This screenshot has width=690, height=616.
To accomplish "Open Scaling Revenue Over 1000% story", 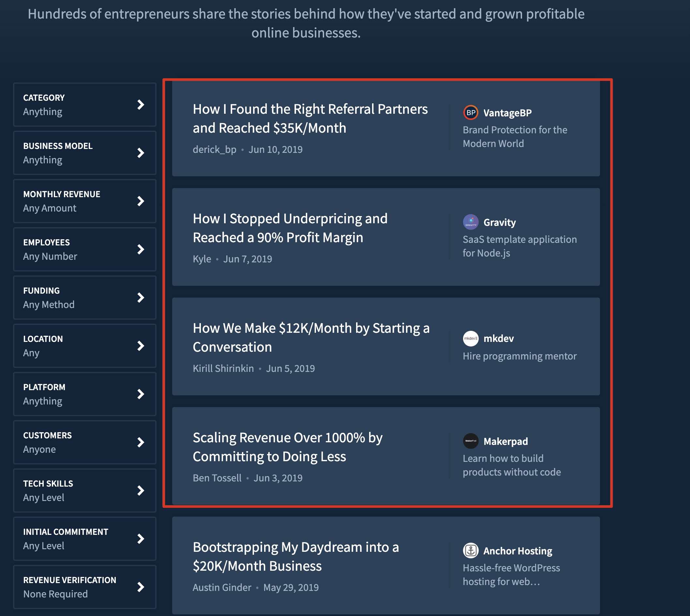I will (x=287, y=447).
